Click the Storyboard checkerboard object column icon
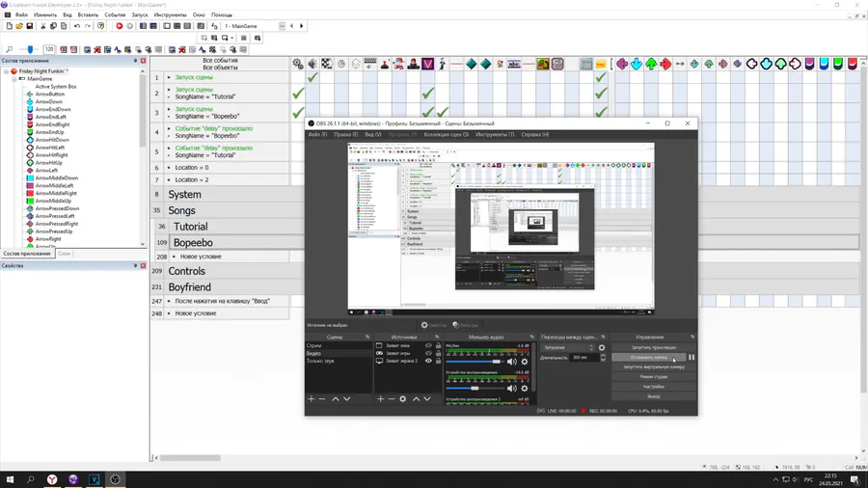Screen dimensions: 868x488 tap(327, 65)
